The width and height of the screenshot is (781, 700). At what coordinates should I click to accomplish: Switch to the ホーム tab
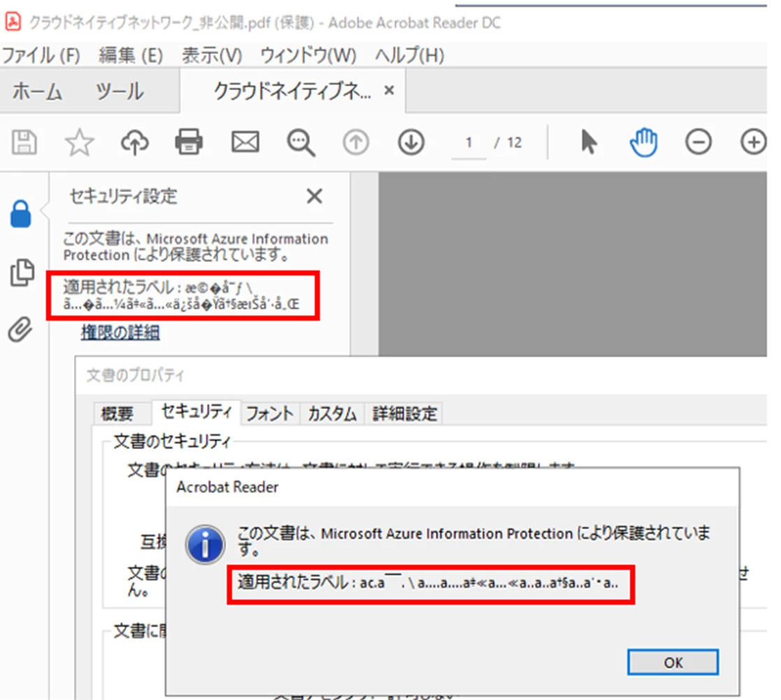click(x=37, y=92)
